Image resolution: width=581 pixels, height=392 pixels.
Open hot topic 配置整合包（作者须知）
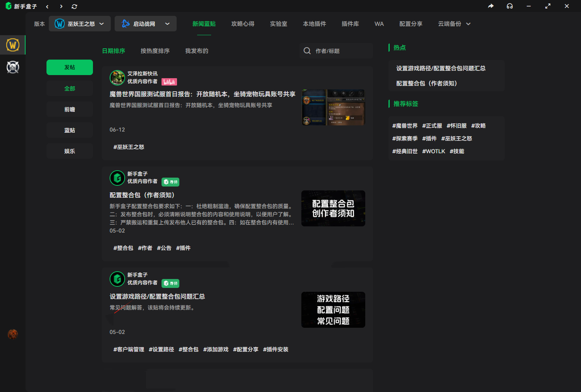426,83
